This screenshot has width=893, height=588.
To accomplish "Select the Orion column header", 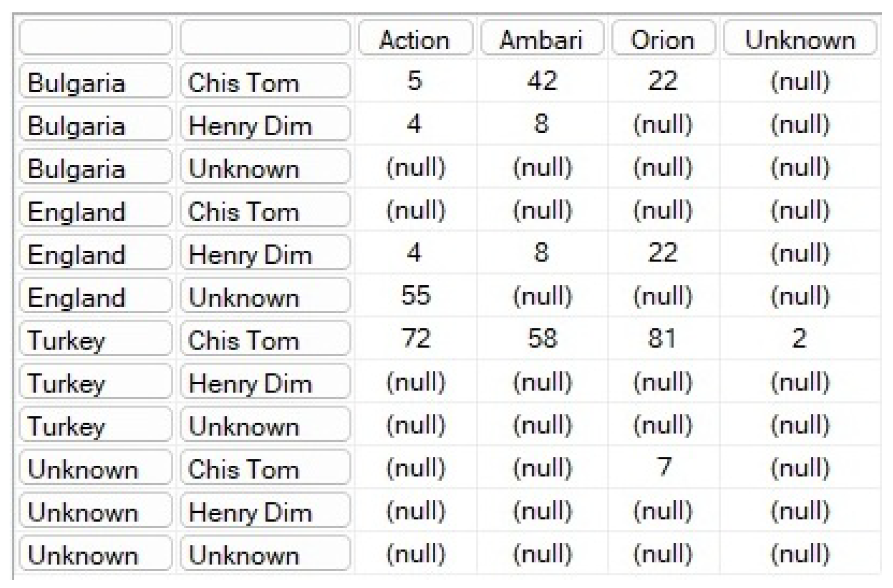I will [663, 38].
